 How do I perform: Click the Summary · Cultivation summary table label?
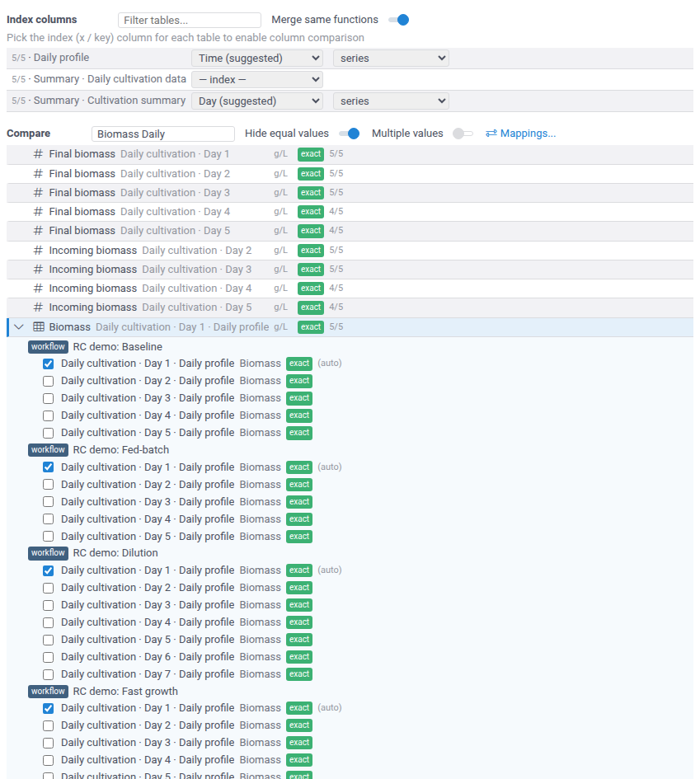(x=98, y=101)
